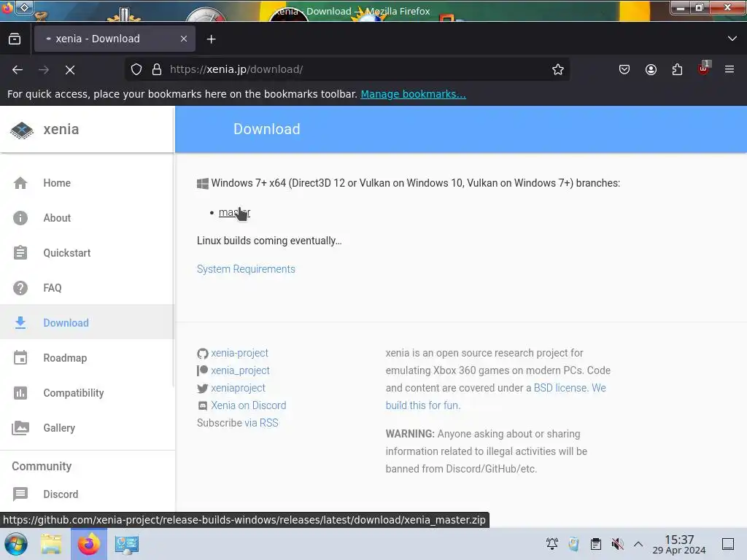Show desktop button in taskbar
Viewport: 747px width, 560px height.
point(728,544)
